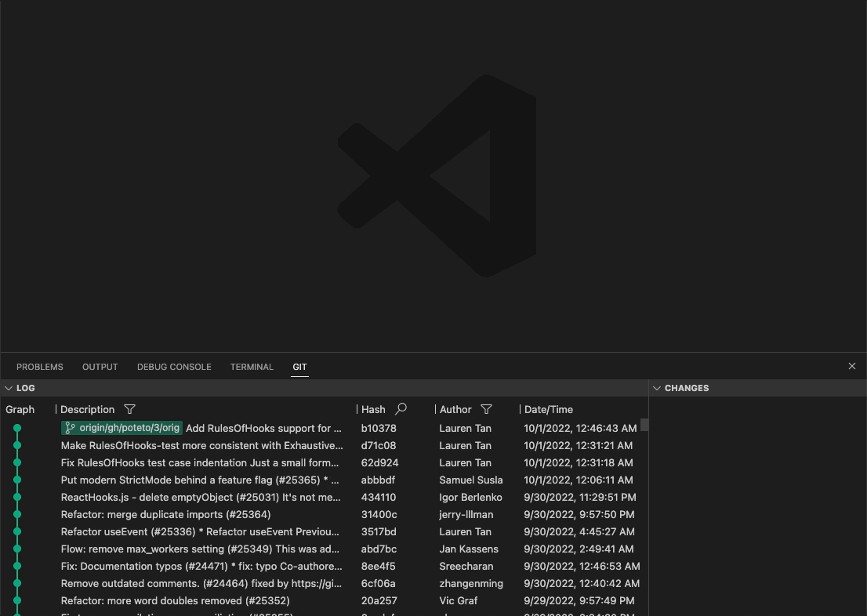Select commit 'Refactor: merge duplicate imports (#25364)'

coord(166,514)
